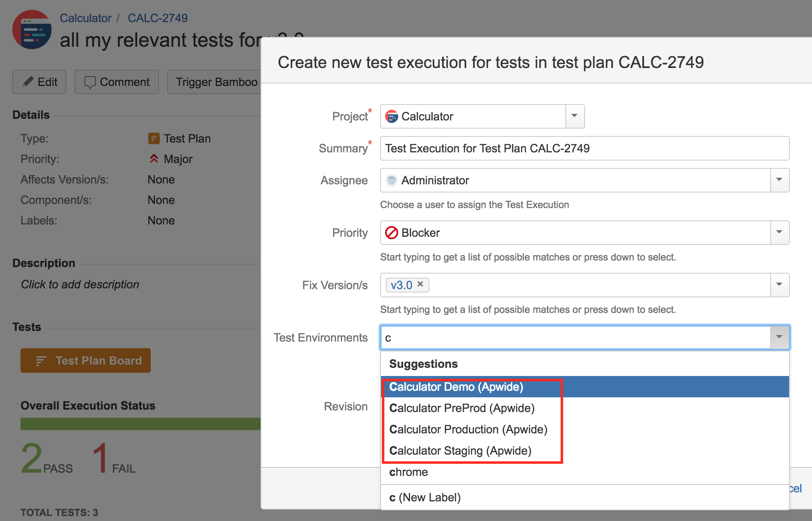Click the Major priority icon
This screenshot has height=521, width=812.
[154, 159]
